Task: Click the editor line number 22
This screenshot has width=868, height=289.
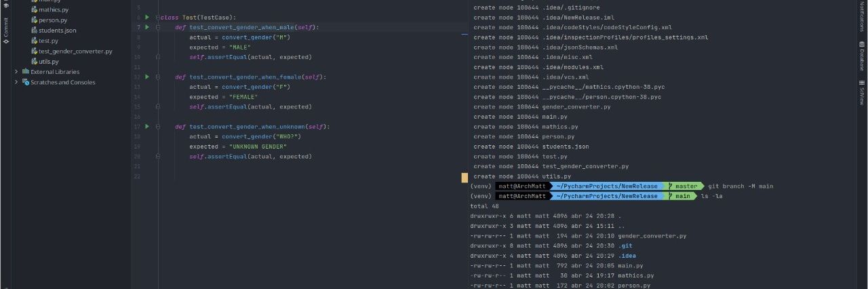Action: (x=138, y=176)
